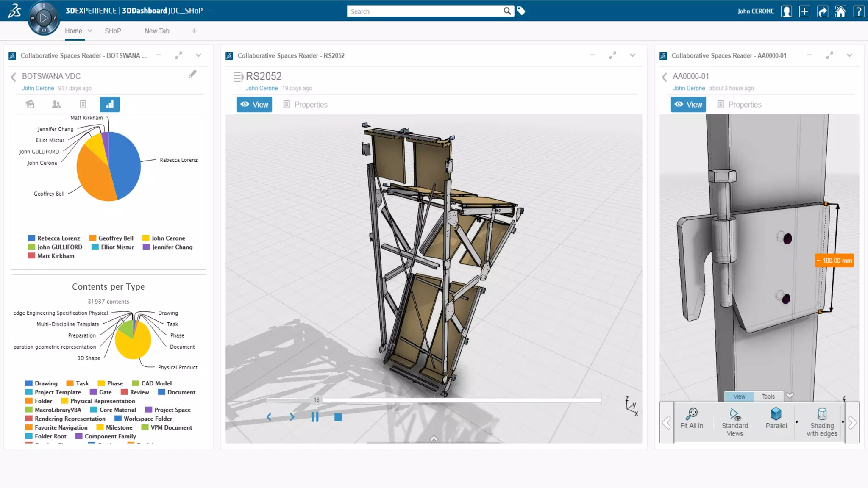The height and width of the screenshot is (488, 868).
Task: Go back from BOTSWANA VDC
Action: coord(14,77)
